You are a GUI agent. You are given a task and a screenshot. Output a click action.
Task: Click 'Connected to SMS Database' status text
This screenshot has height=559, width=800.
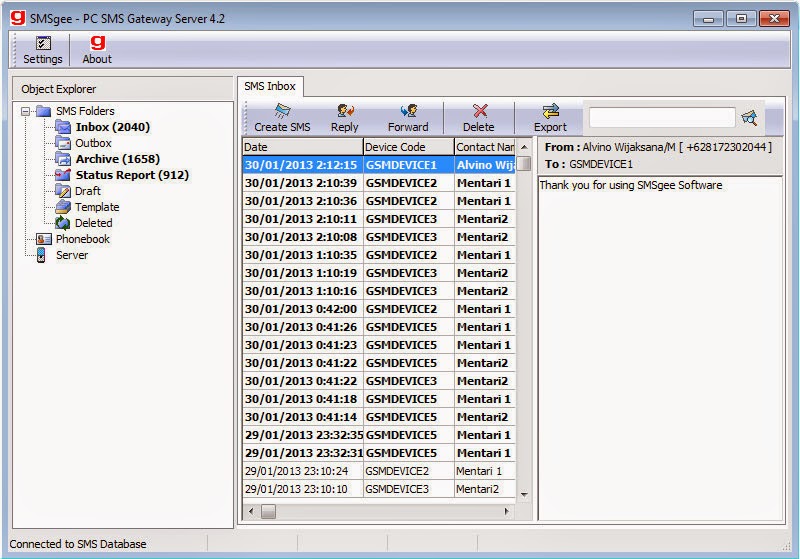pyautogui.click(x=78, y=544)
